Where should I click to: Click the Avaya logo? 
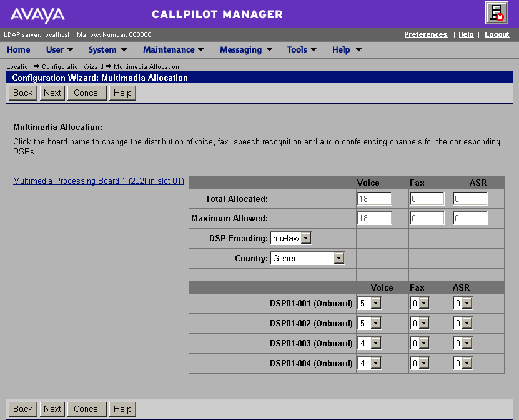point(37,15)
